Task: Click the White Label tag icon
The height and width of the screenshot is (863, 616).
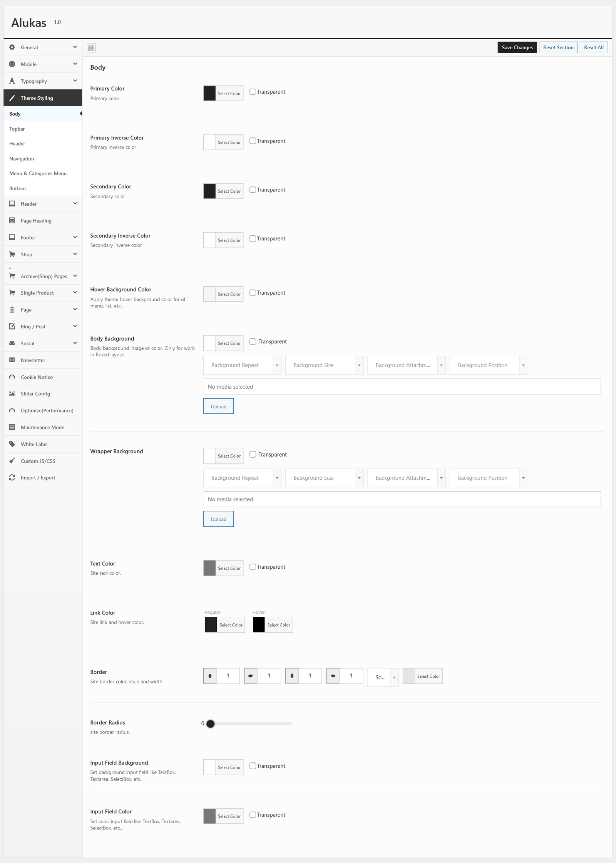Action: click(x=12, y=444)
